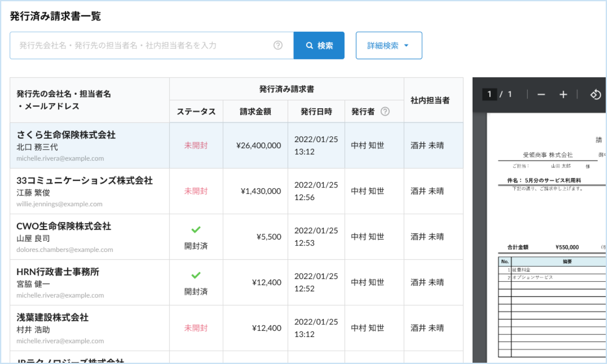Click the 検索 search button
The height and width of the screenshot is (364, 607).
tap(319, 45)
